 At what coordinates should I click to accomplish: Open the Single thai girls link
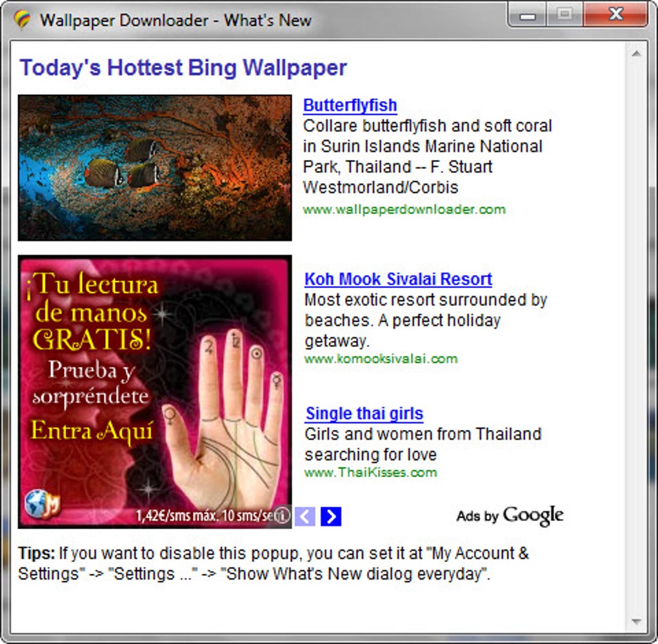(364, 413)
